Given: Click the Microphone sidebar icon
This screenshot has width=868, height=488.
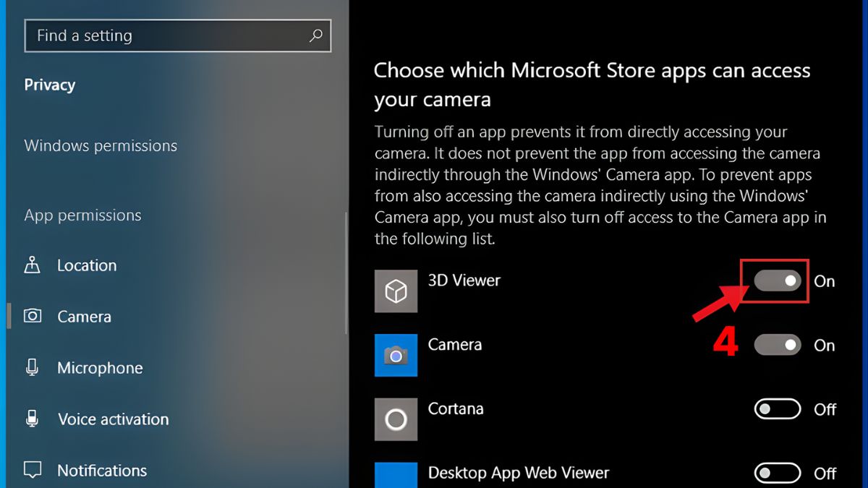Looking at the screenshot, I should pyautogui.click(x=32, y=367).
